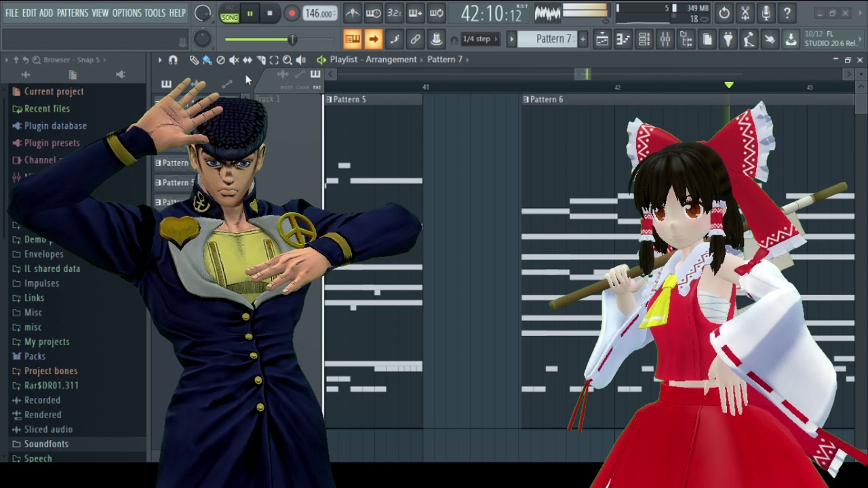Click the audio editor scissors icon
868x488 pixels.
[745, 13]
